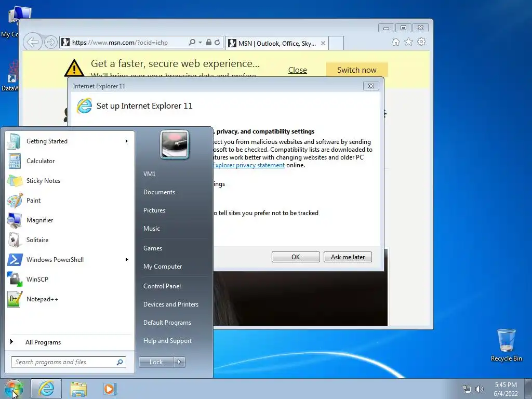Open IE tools gear menu
The height and width of the screenshot is (399, 532).
point(421,42)
